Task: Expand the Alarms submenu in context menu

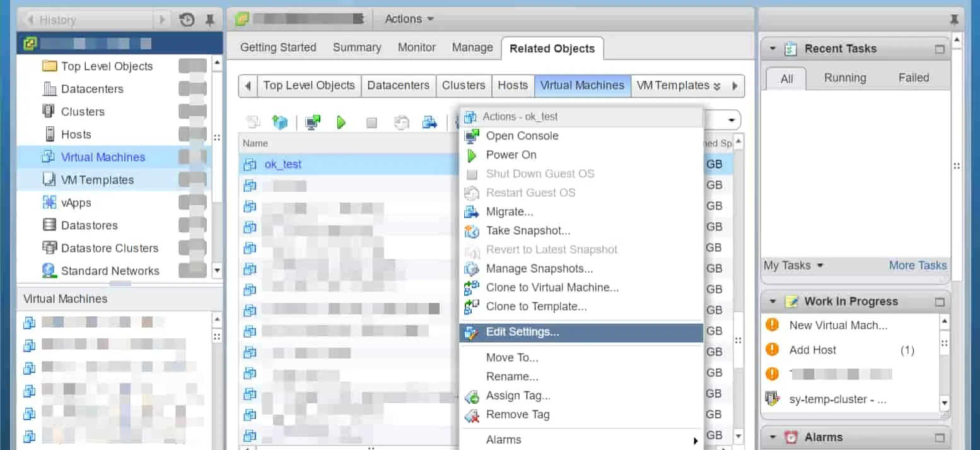Action: point(695,441)
